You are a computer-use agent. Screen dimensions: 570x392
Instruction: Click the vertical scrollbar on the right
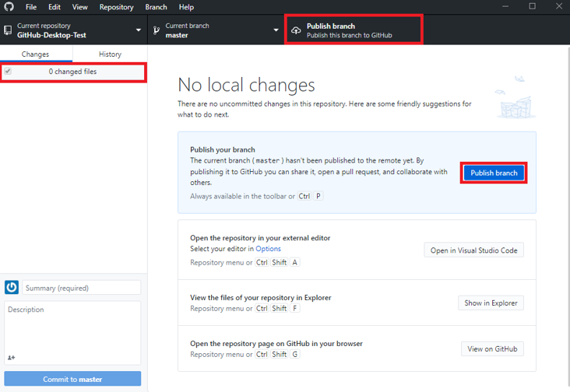pos(568,218)
